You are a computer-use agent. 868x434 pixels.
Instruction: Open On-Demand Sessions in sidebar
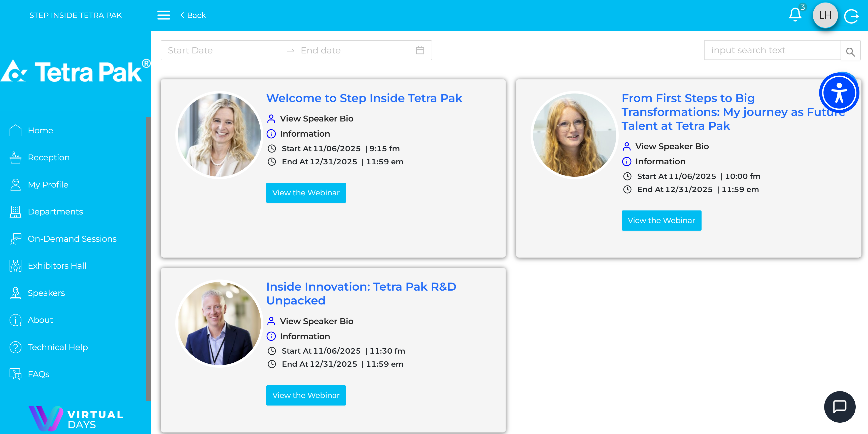point(72,239)
